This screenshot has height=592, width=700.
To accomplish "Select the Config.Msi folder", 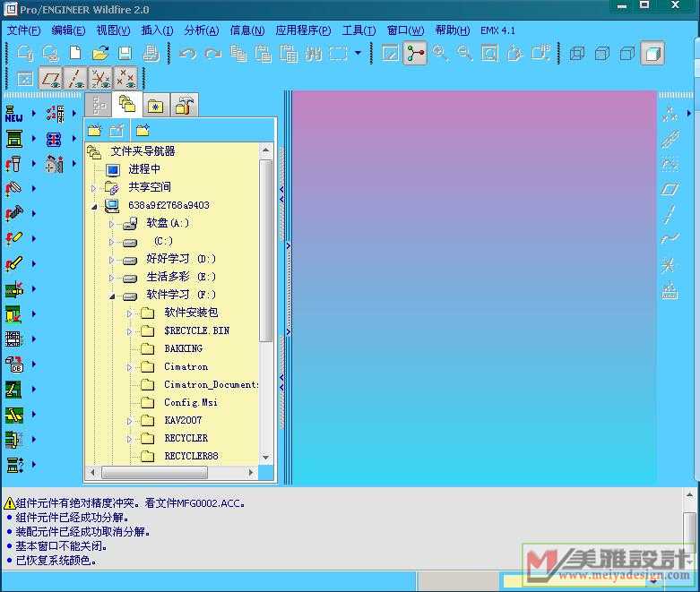I will (x=191, y=402).
